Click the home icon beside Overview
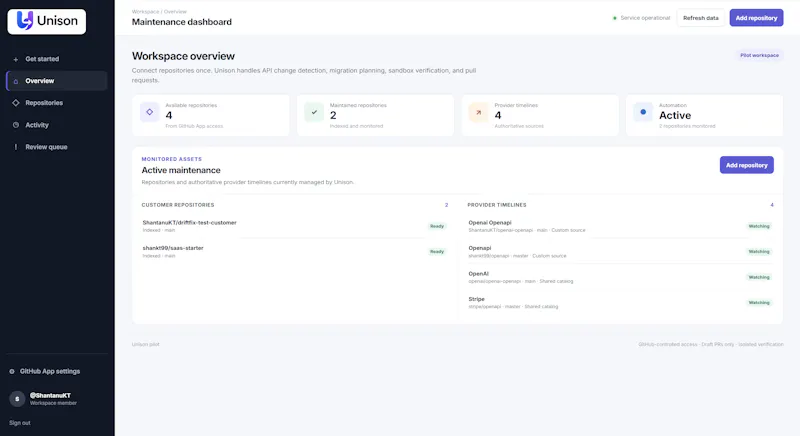 point(16,81)
